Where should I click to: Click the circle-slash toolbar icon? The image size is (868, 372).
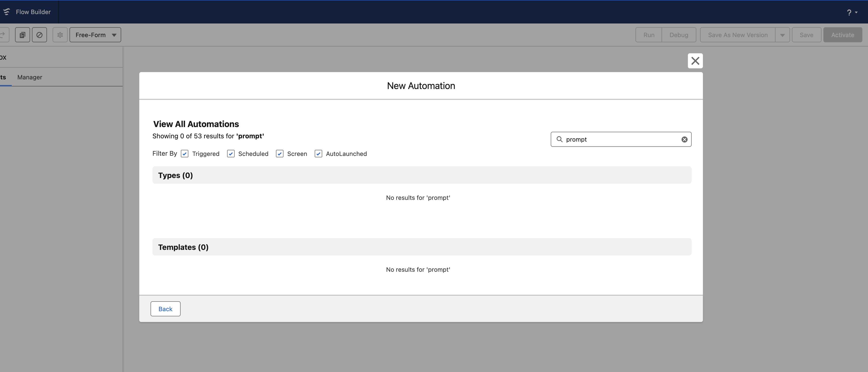coord(39,35)
